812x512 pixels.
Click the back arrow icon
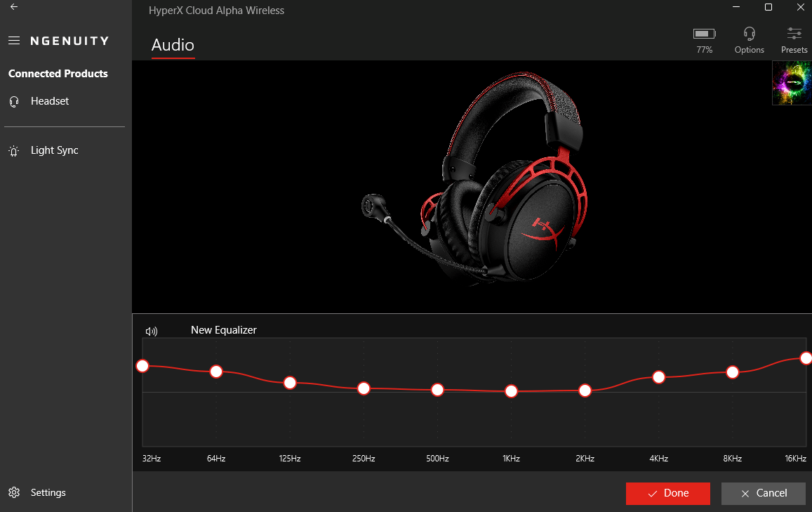[14, 7]
